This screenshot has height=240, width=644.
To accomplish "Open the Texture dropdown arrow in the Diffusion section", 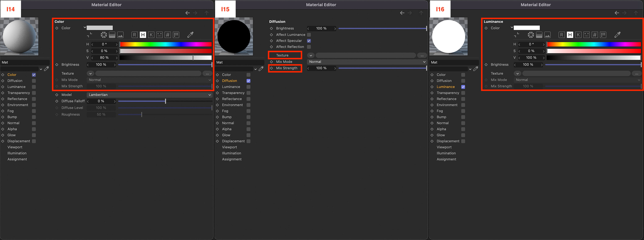I will [311, 55].
